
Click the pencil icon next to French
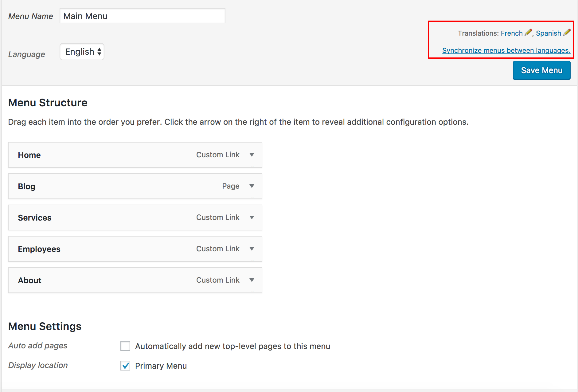pos(528,33)
